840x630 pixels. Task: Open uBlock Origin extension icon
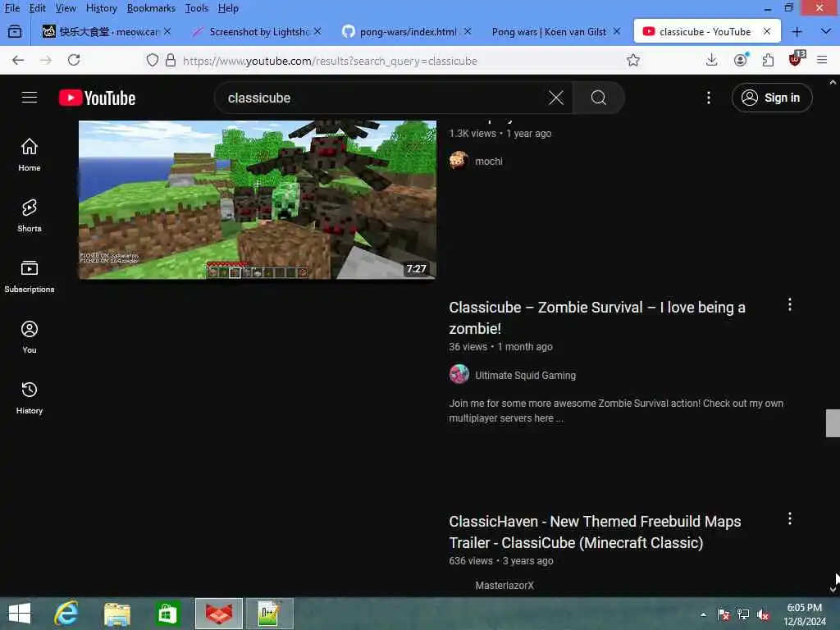(796, 59)
